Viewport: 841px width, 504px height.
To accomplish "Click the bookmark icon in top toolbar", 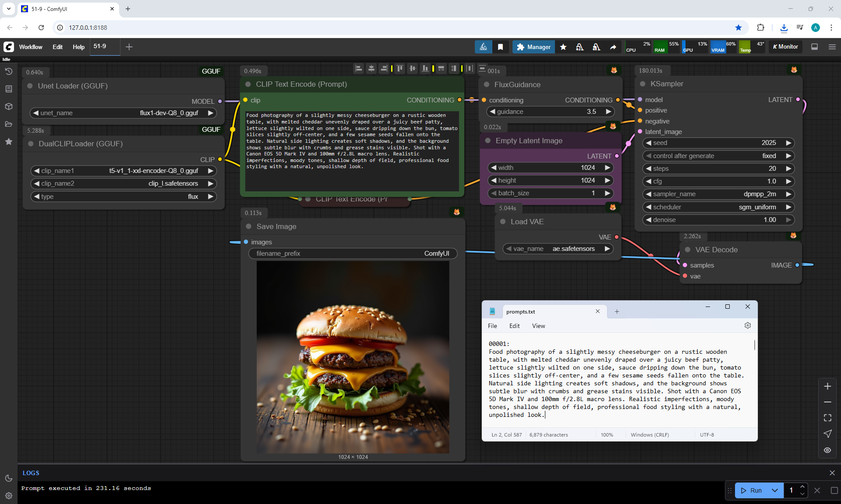I will (x=500, y=47).
